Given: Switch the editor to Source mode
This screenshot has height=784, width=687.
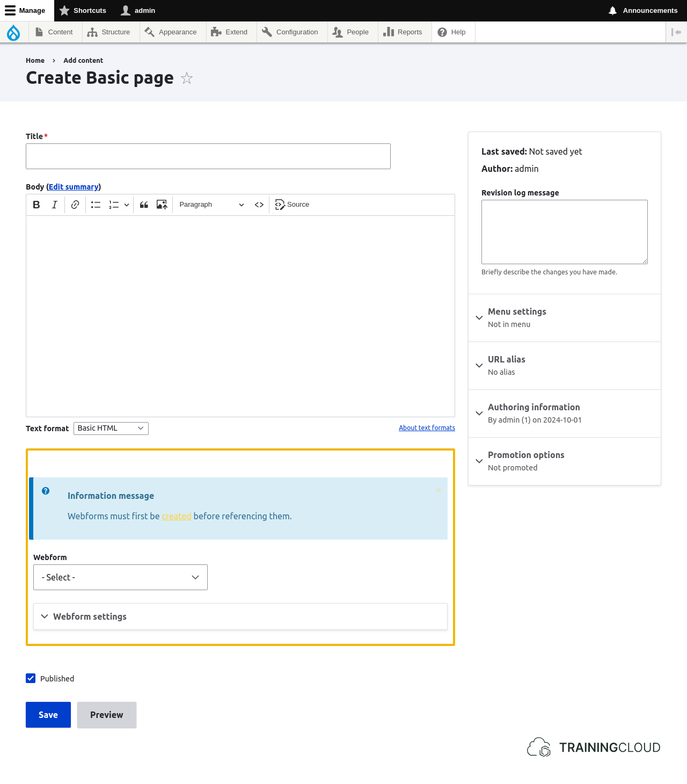Looking at the screenshot, I should click(x=292, y=205).
